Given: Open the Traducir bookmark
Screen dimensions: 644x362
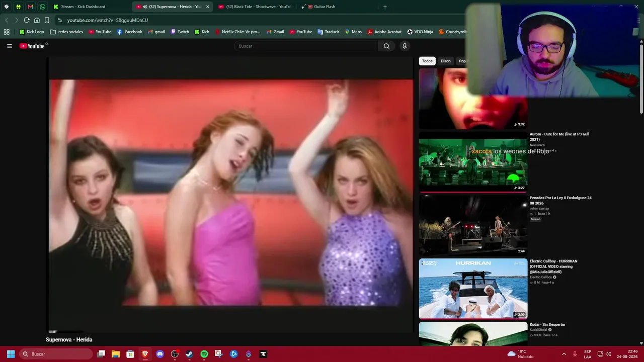Looking at the screenshot, I should [x=328, y=32].
